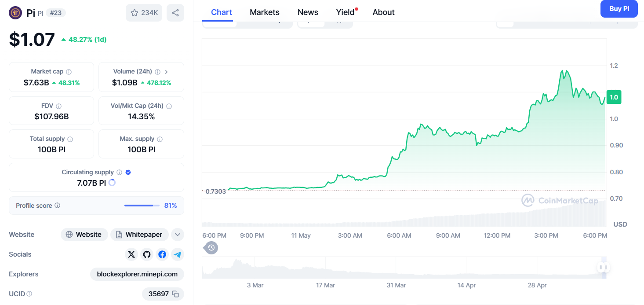Open info icon next to Vol/Mkt Cap (24h)
Screen dimensions: 644x305
click(x=169, y=106)
